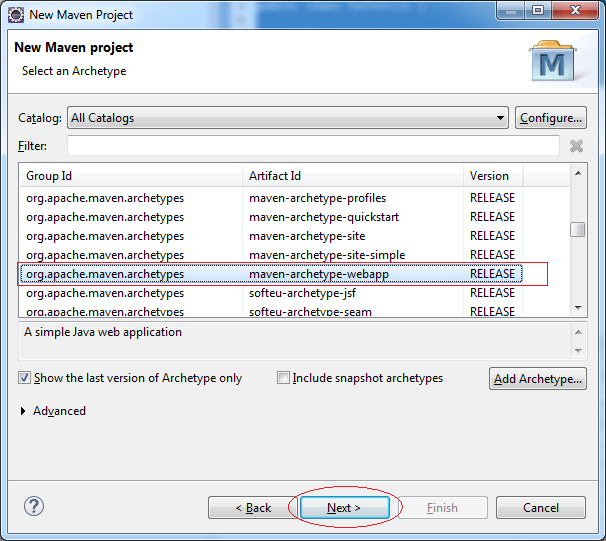Click the description text 'A simple Java web application'
This screenshot has width=606, height=541.
pos(103,332)
